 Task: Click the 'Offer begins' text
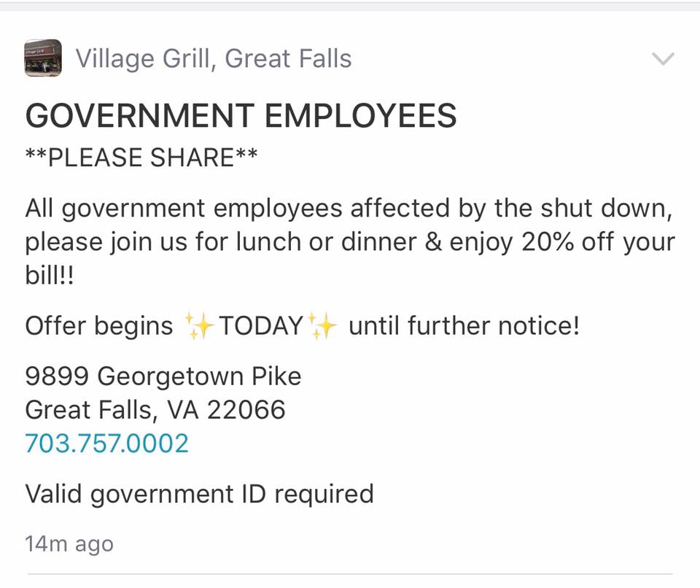[99, 325]
